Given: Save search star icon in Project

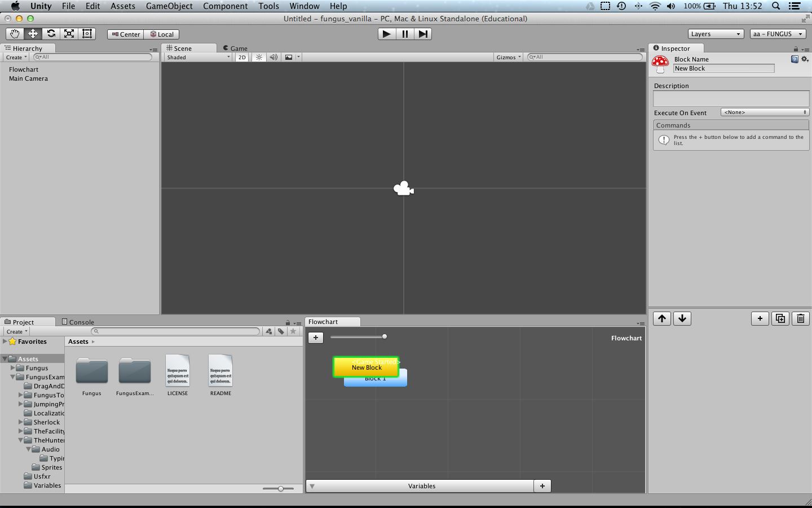Looking at the screenshot, I should 293,331.
